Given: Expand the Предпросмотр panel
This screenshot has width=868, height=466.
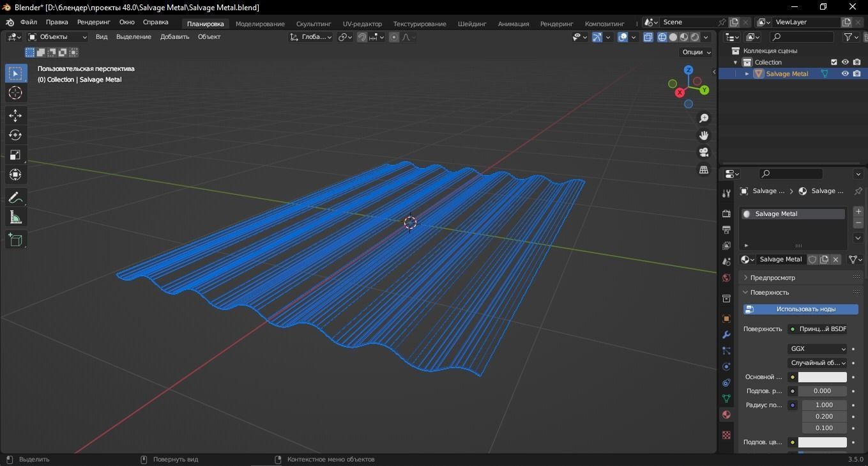Looking at the screenshot, I should 773,277.
